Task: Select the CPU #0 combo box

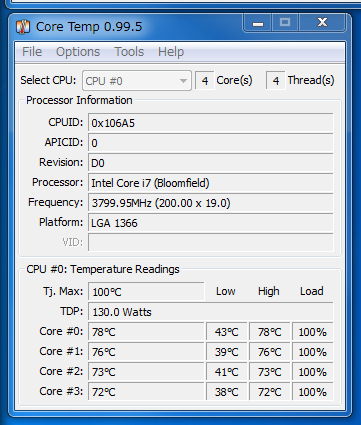Action: (137, 81)
